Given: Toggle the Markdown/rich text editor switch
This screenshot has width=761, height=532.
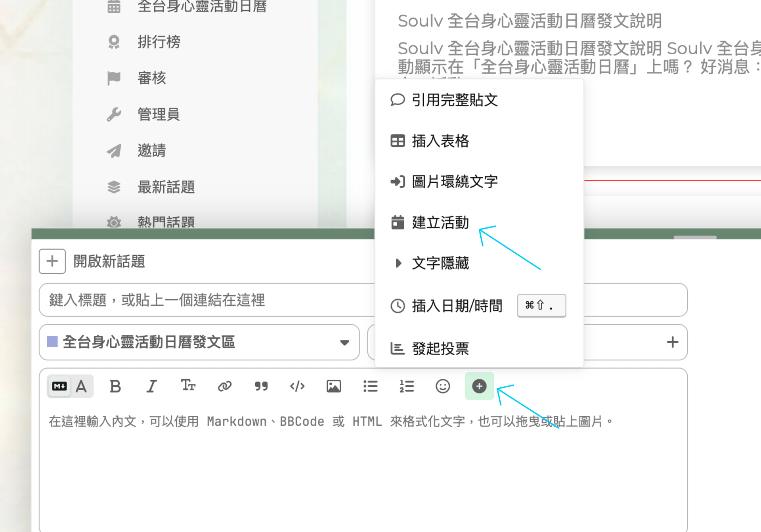Looking at the screenshot, I should pyautogui.click(x=70, y=386).
